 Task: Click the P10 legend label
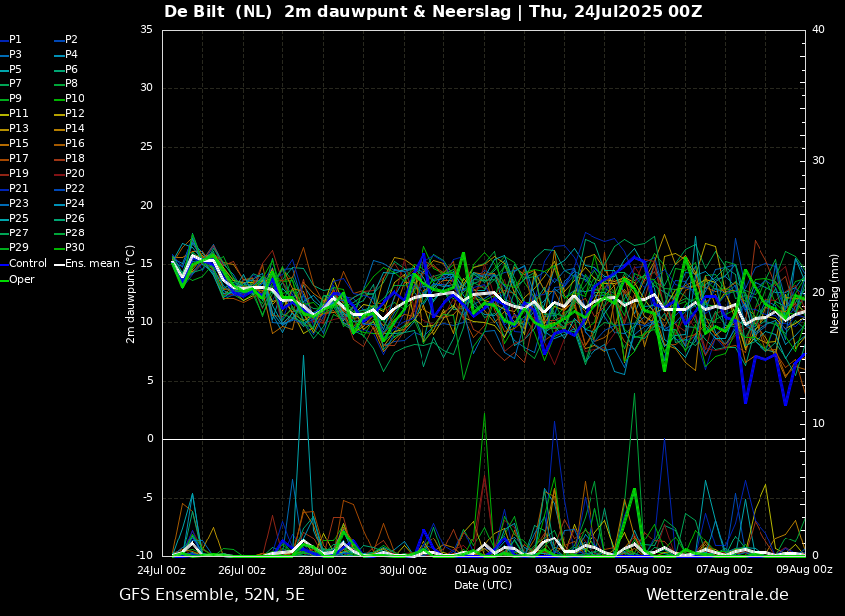coord(75,98)
